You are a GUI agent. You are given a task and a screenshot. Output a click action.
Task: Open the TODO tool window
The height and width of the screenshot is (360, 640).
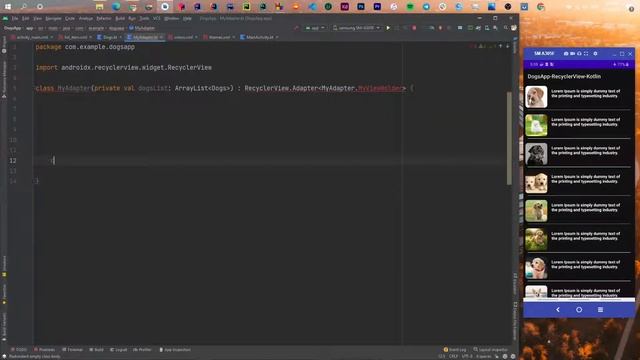(19, 350)
